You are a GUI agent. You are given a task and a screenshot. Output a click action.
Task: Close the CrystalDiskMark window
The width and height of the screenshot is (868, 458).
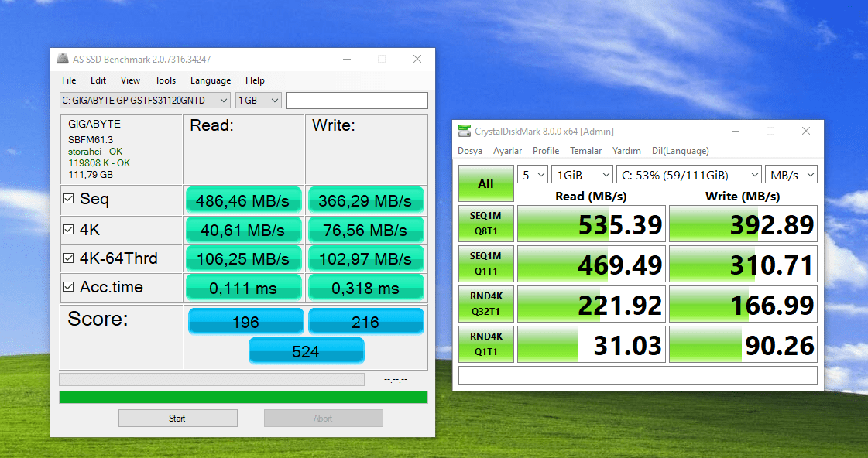click(x=806, y=131)
